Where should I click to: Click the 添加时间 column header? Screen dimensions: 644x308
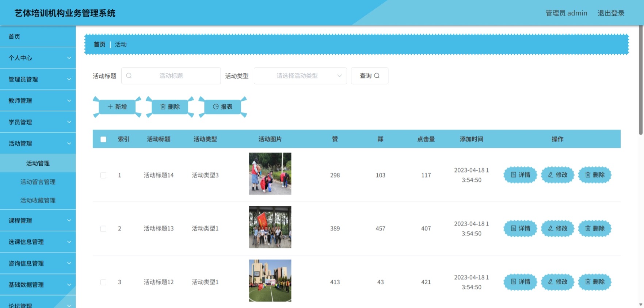click(472, 139)
